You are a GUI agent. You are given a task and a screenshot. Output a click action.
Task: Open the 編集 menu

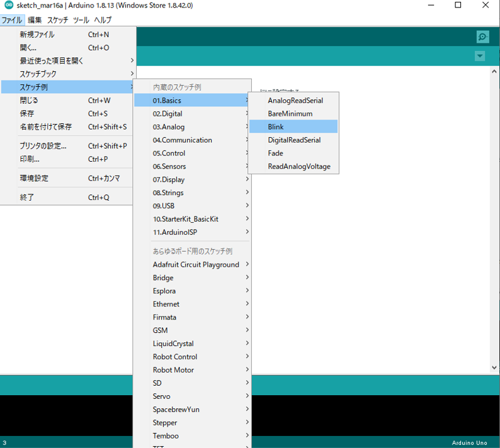coord(35,20)
